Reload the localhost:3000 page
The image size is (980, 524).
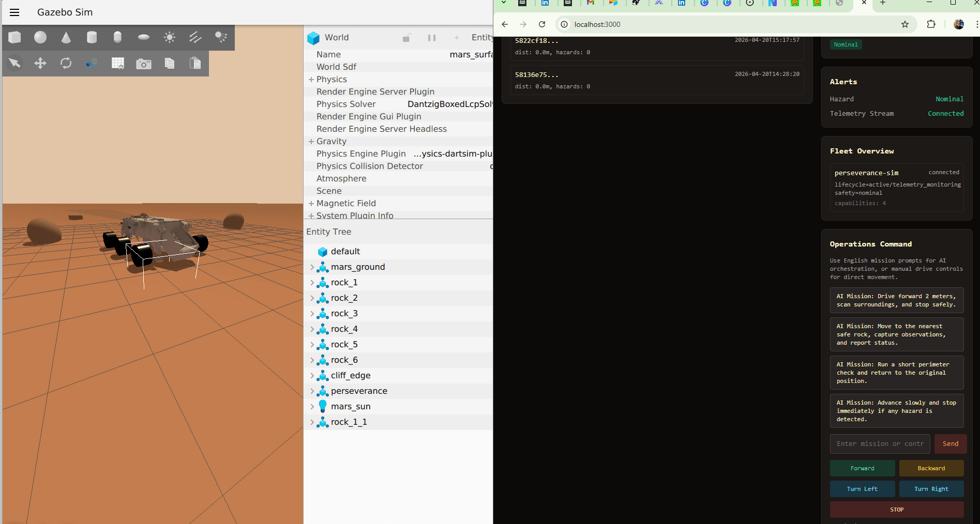coord(542,24)
